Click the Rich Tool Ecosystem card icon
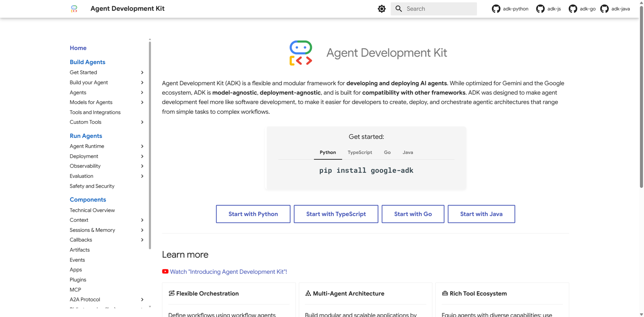 445,293
